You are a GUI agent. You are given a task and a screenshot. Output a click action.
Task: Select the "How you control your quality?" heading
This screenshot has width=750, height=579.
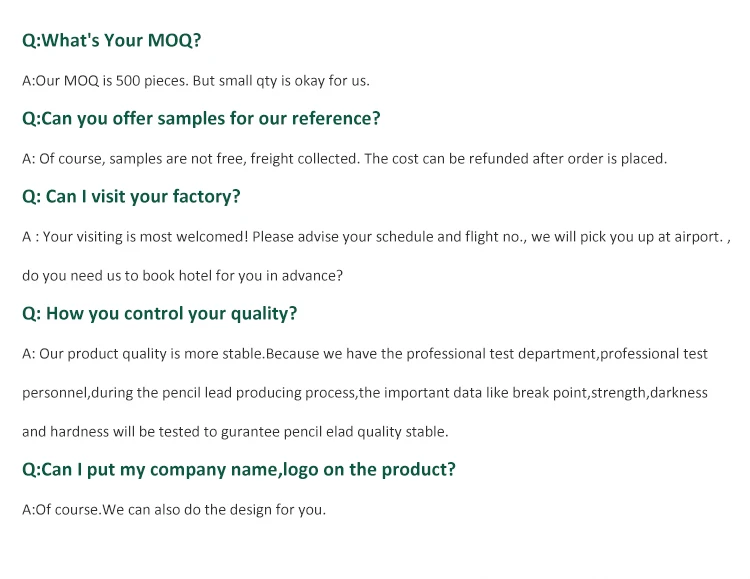point(160,314)
